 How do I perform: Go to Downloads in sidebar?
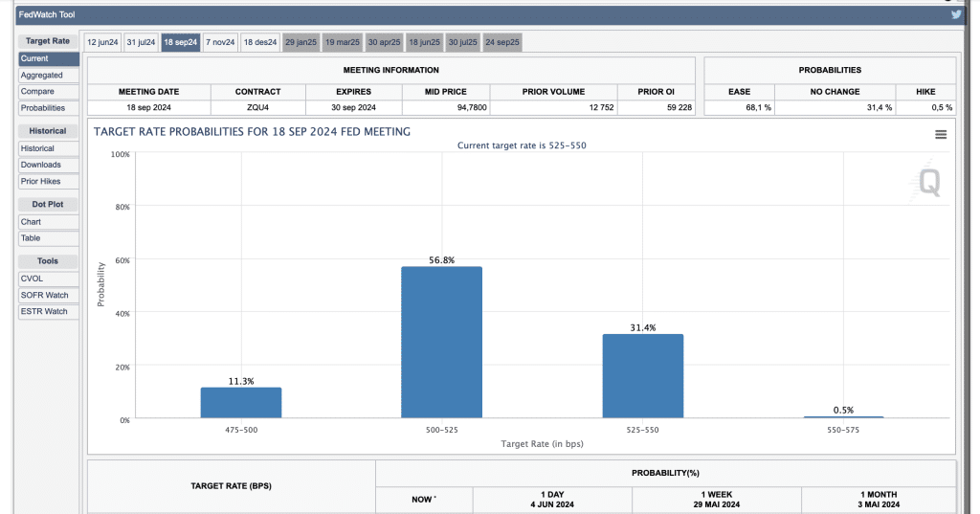pos(49,165)
